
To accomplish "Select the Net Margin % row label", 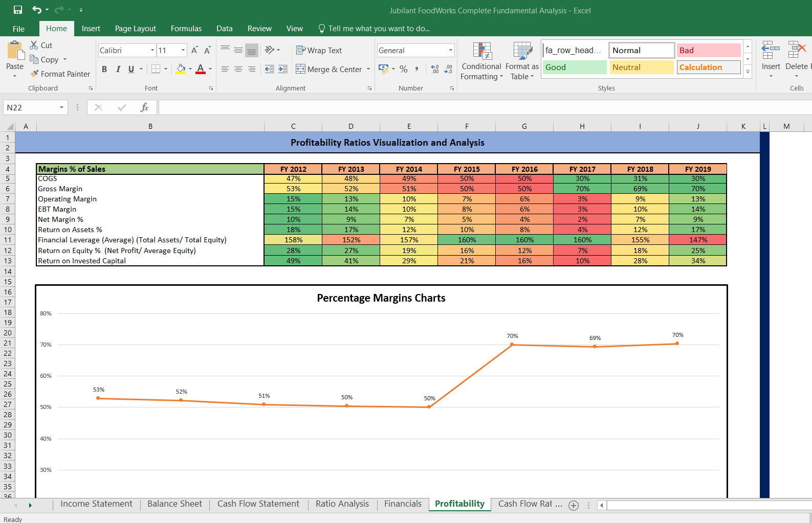I will 60,219.
